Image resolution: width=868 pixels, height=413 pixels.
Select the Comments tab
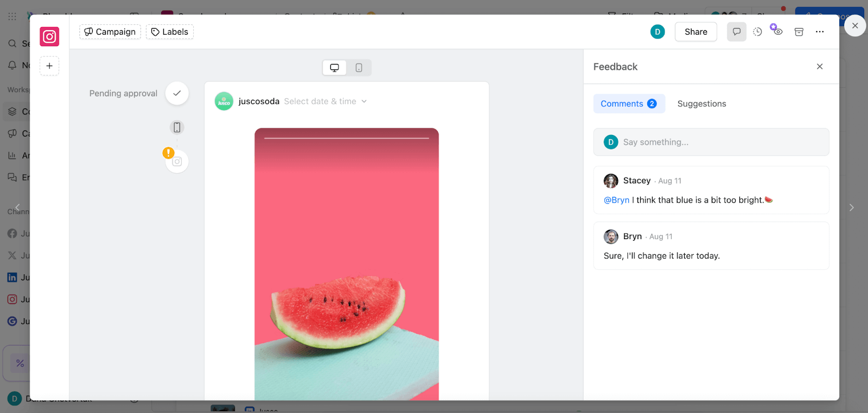[628, 104]
